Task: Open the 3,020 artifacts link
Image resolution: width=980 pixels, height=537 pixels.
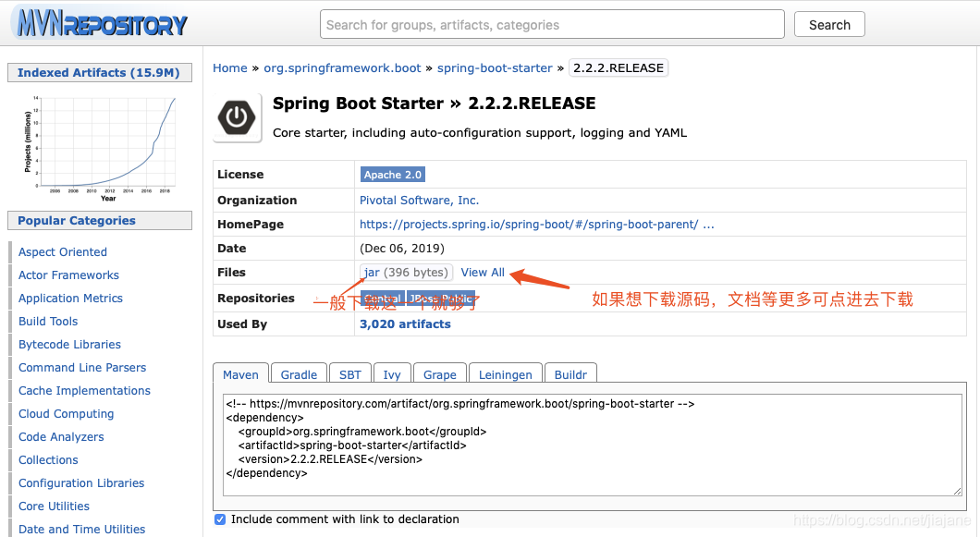Action: (405, 323)
